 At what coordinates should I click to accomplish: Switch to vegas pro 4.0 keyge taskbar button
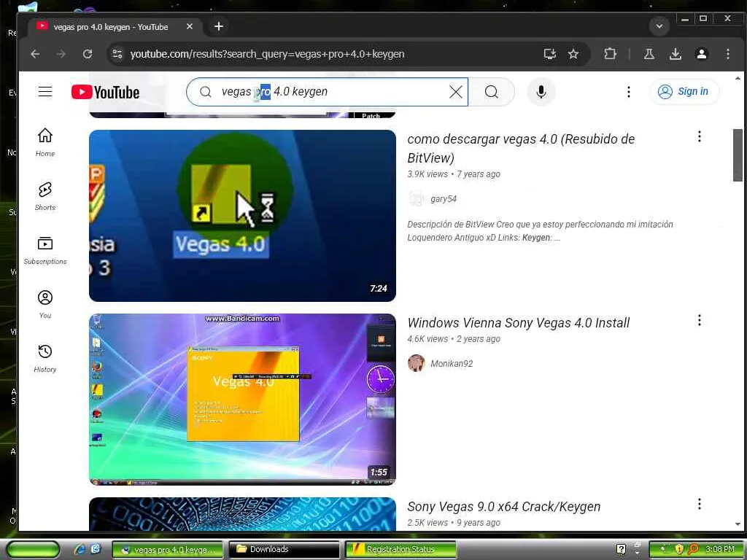pos(167,550)
